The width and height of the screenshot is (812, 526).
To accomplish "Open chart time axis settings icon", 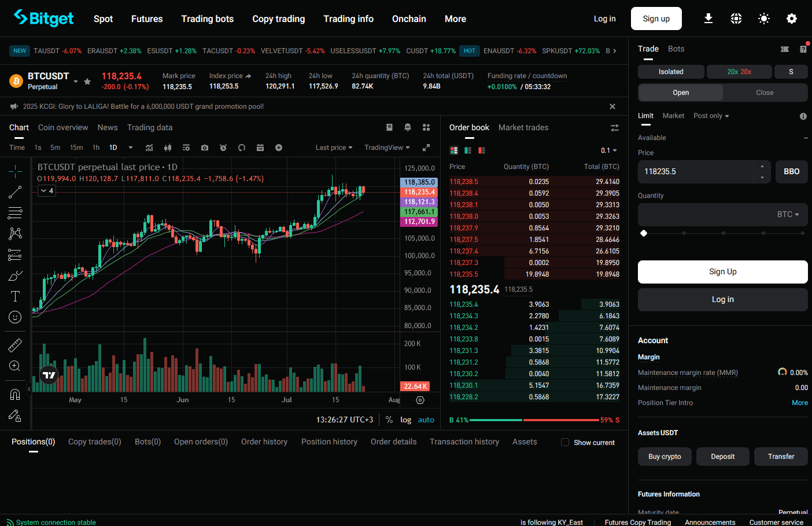I will pos(420,400).
